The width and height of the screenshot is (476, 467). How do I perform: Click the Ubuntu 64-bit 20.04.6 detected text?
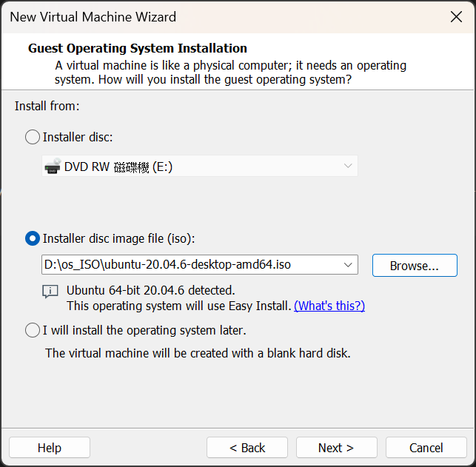point(150,290)
